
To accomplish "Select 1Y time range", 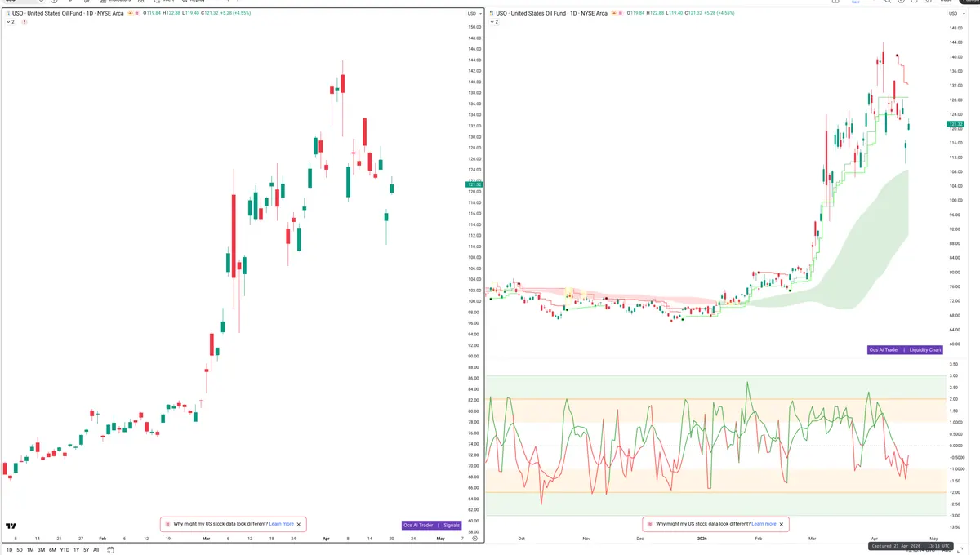I will (76, 550).
